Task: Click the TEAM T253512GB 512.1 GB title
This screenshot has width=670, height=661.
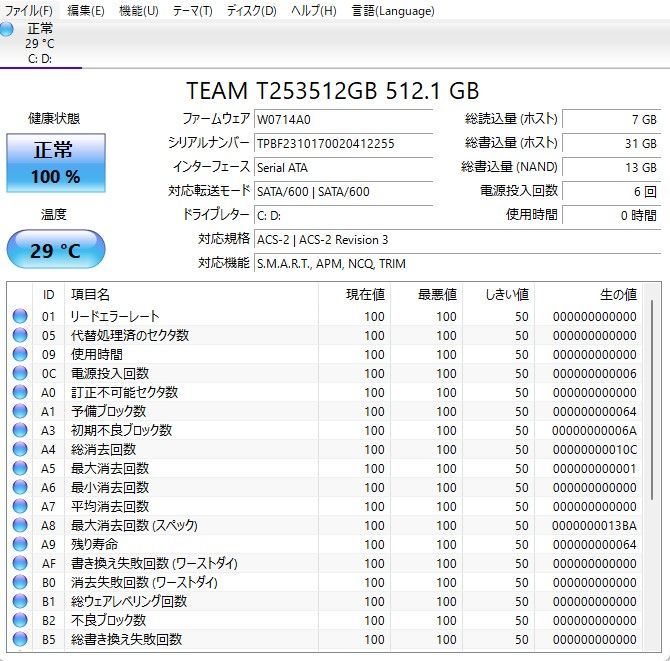Action: pyautogui.click(x=332, y=91)
